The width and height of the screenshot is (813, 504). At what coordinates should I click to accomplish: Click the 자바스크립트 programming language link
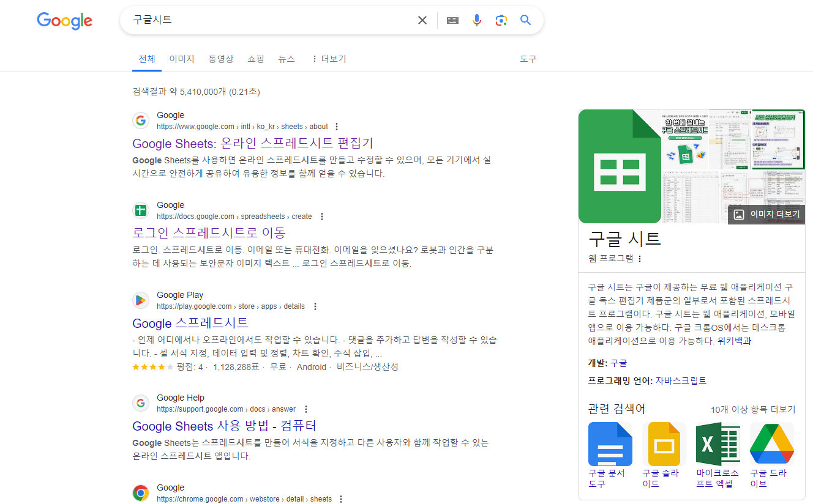coord(681,381)
